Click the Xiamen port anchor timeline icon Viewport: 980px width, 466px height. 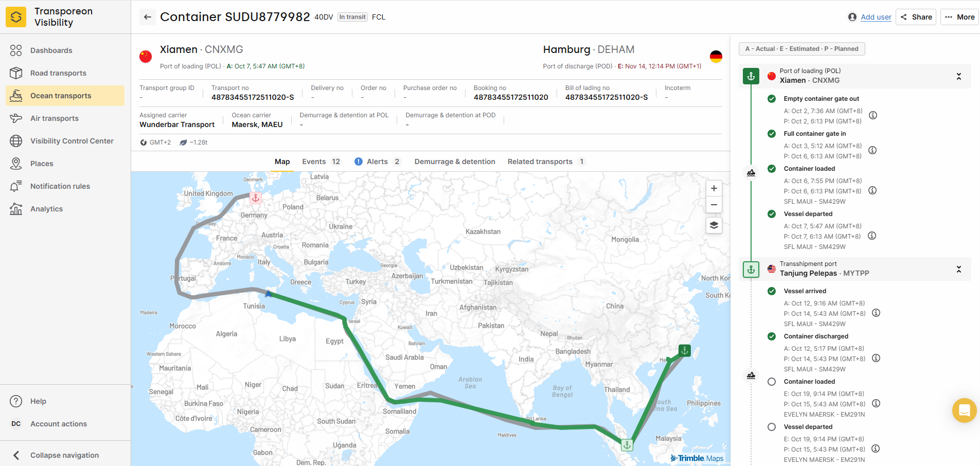[x=751, y=76]
